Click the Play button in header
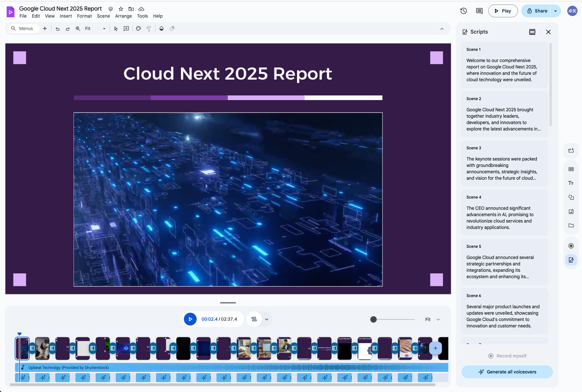Viewport: 582px width, 392px height. pyautogui.click(x=503, y=11)
